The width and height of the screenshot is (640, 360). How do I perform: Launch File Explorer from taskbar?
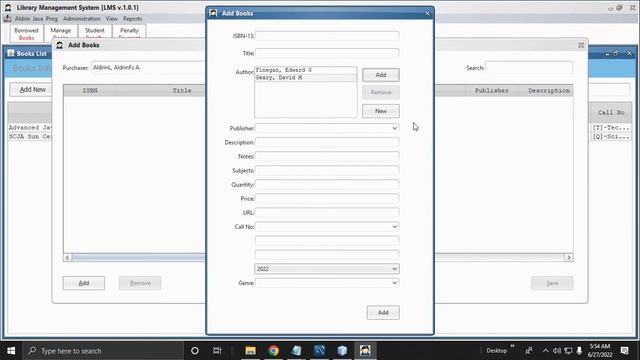coord(250,351)
